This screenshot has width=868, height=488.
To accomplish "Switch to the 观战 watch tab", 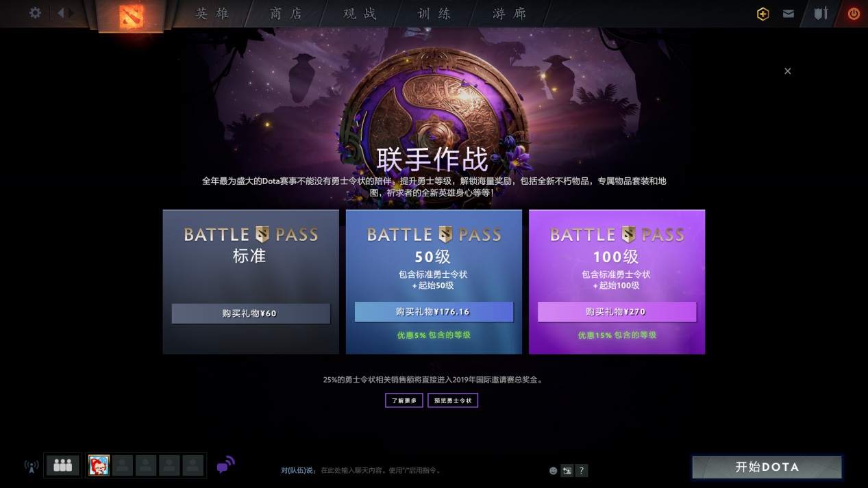I will [361, 14].
